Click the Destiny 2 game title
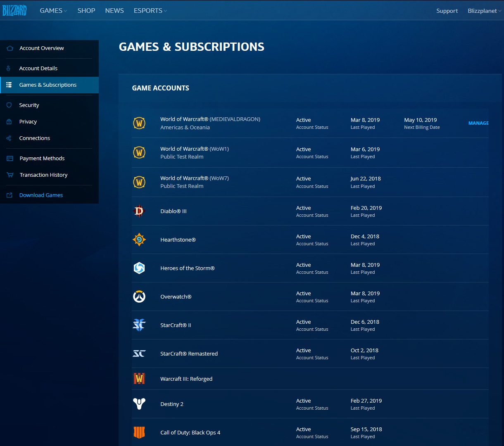 (172, 404)
